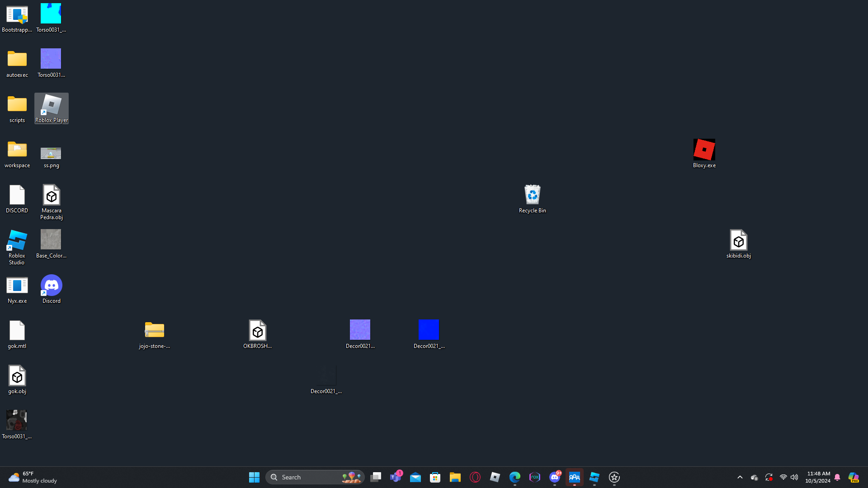Open Microsoft Edge from the taskbar
Image resolution: width=868 pixels, height=488 pixels.
point(514,477)
